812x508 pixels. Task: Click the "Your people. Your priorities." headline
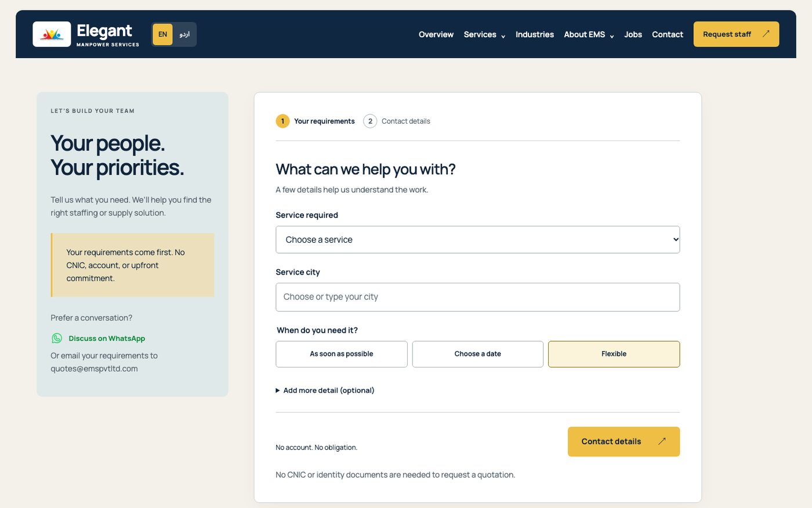[x=117, y=155]
